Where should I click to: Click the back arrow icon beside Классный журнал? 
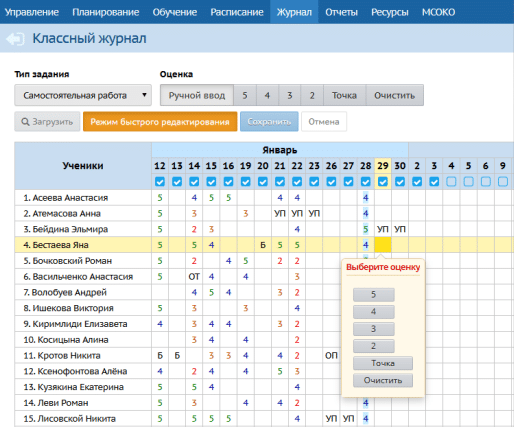(15, 39)
